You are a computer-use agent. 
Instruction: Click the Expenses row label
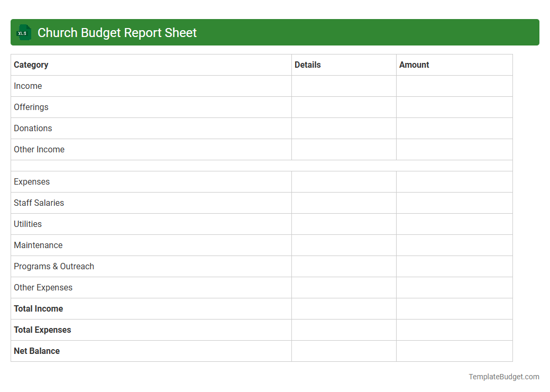(32, 181)
